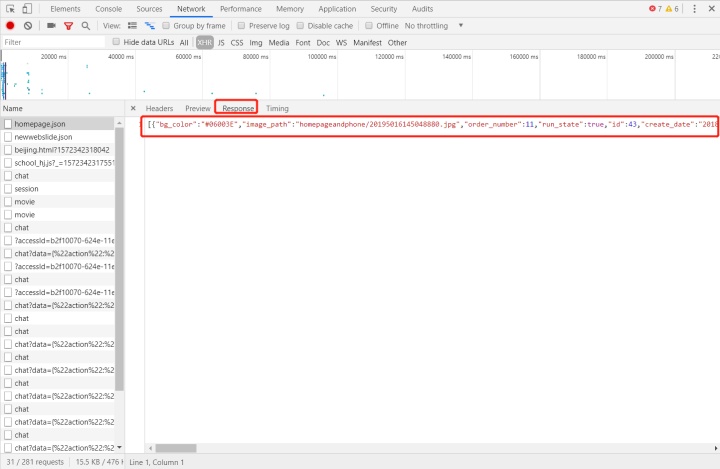Filter requests by JS type

(x=221, y=43)
